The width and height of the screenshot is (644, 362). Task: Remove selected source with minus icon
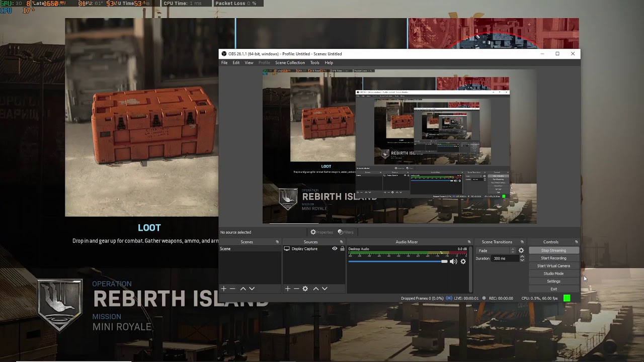[296, 289]
